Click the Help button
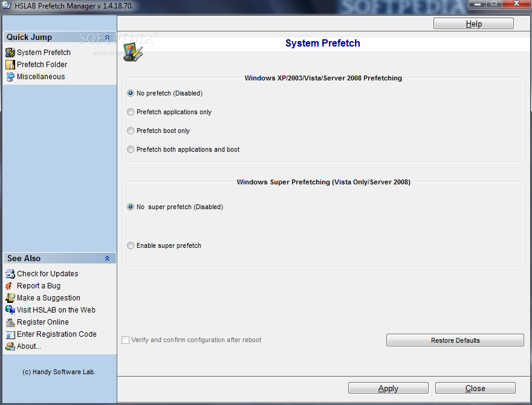532x405 pixels. pos(473,24)
